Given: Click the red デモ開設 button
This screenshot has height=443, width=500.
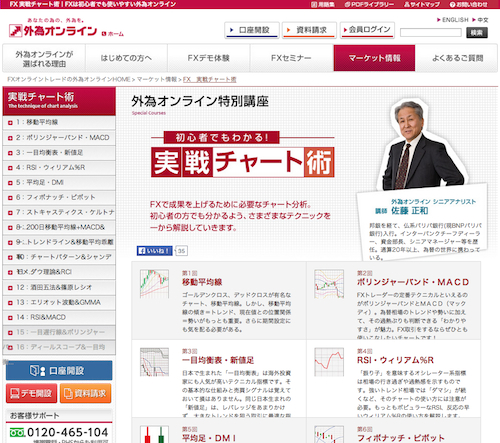Looking at the screenshot, I should pyautogui.click(x=32, y=393).
